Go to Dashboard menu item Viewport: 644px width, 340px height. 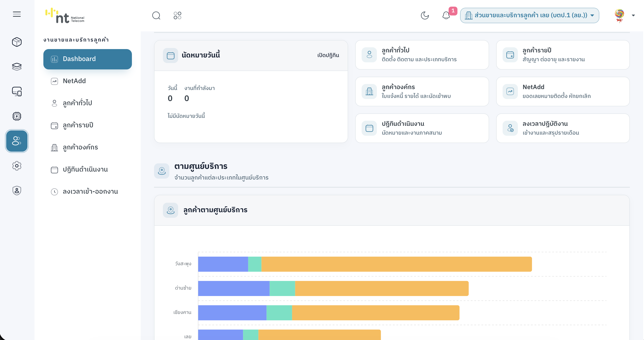(87, 59)
